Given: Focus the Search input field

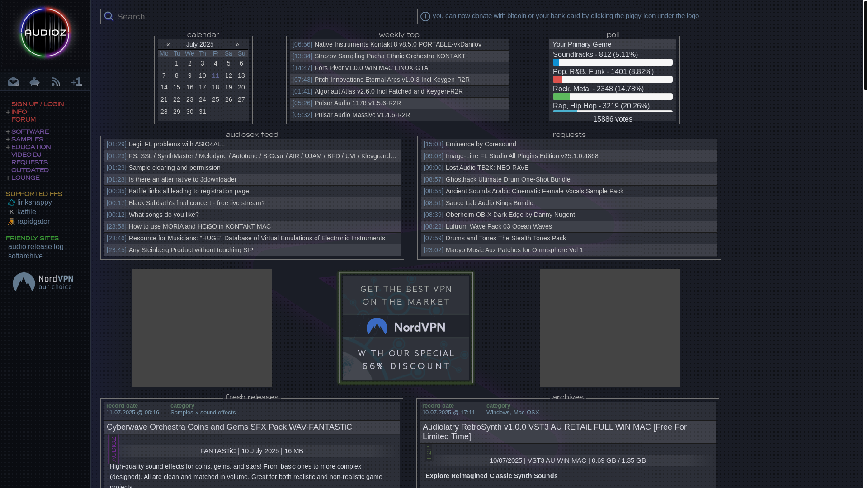Looking at the screenshot, I should 252,17.
